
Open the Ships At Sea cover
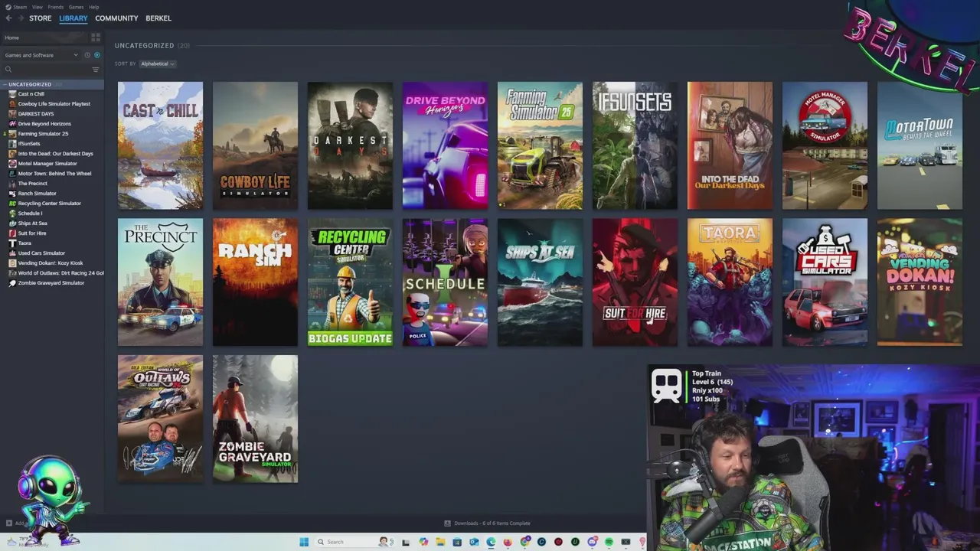(540, 282)
